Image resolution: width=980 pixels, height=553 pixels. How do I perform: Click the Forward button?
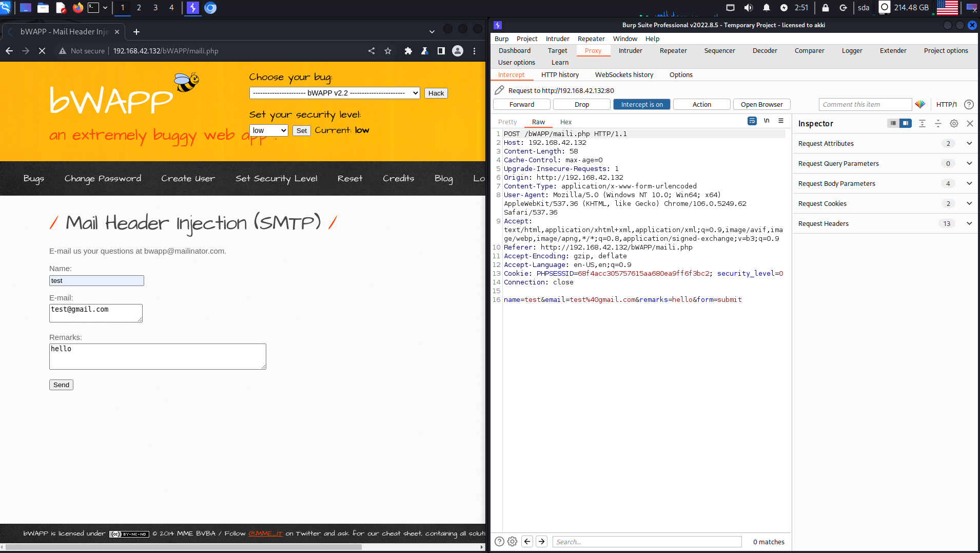pyautogui.click(x=522, y=104)
